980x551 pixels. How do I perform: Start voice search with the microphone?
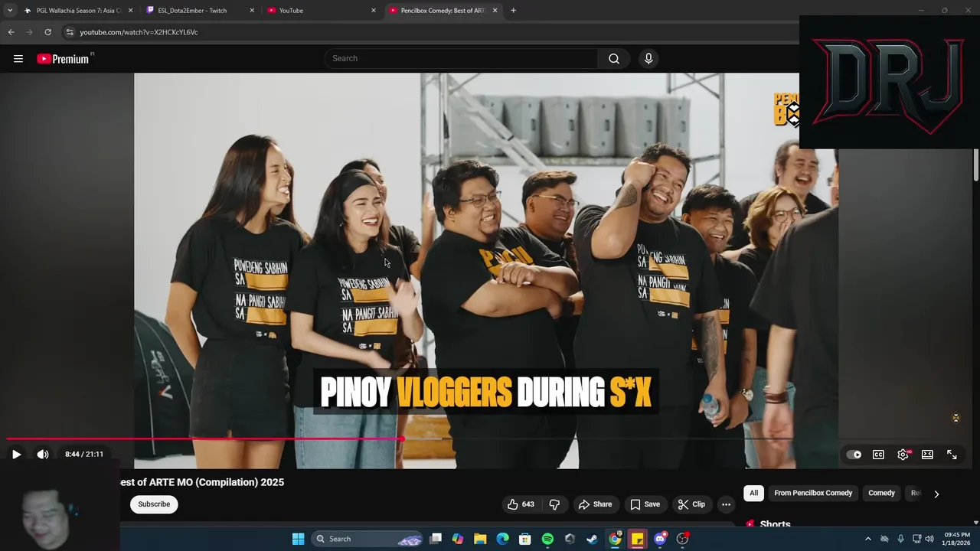click(x=648, y=59)
